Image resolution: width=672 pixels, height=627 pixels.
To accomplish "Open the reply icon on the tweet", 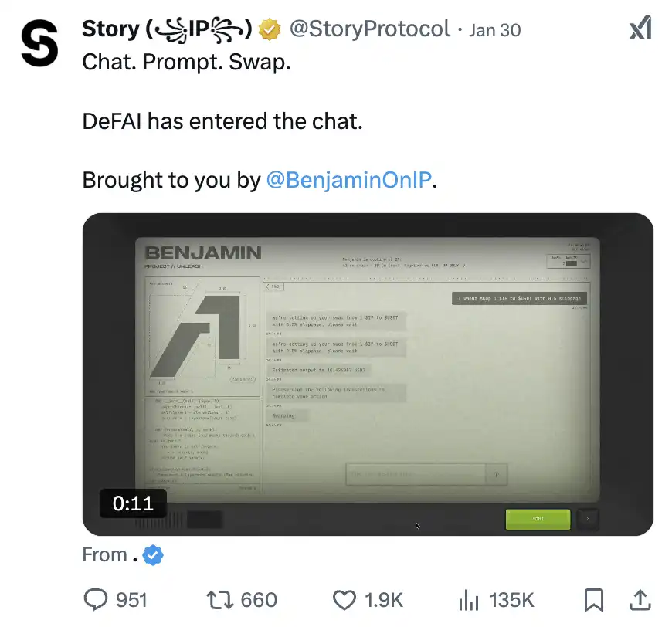I will tap(95, 600).
